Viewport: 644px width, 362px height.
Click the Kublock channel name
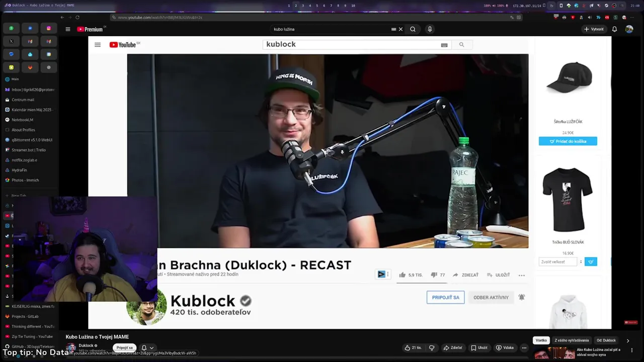pyautogui.click(x=203, y=301)
